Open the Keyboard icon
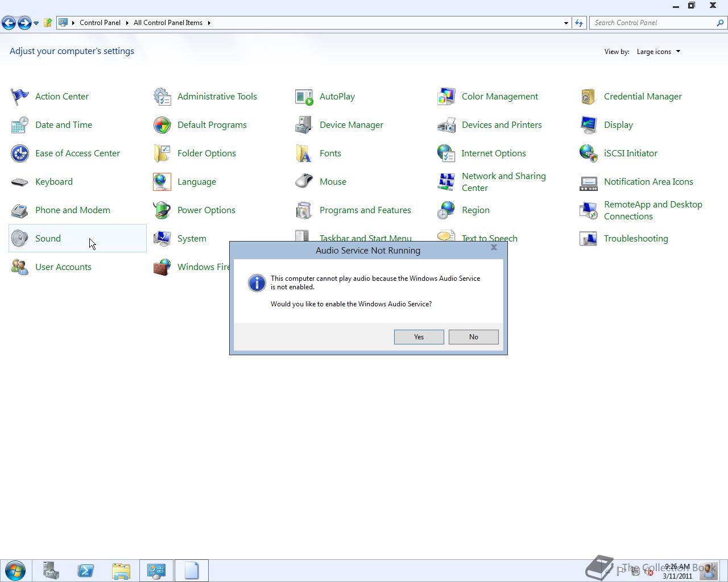 point(20,182)
